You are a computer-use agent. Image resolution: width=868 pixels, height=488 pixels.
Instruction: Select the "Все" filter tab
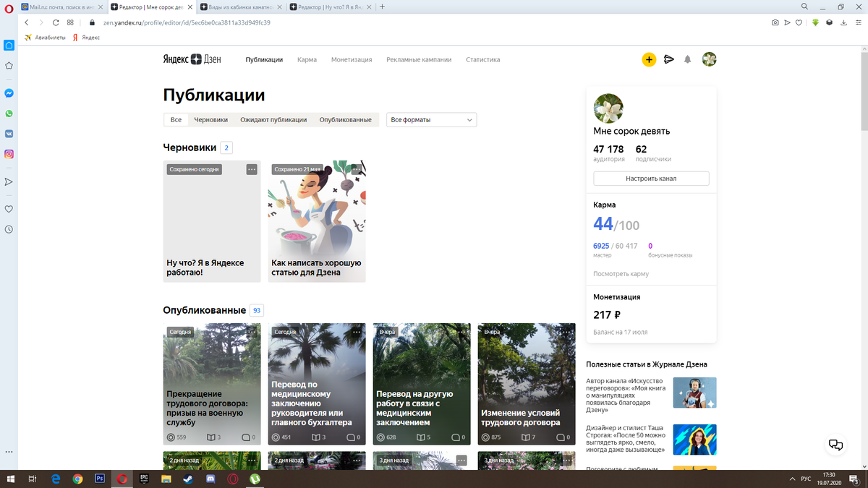[176, 120]
